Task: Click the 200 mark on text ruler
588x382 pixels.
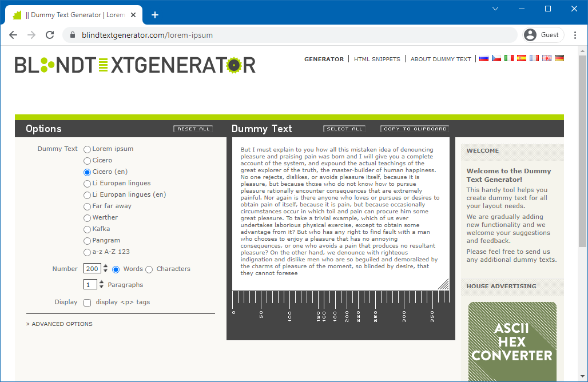Action: tap(347, 303)
